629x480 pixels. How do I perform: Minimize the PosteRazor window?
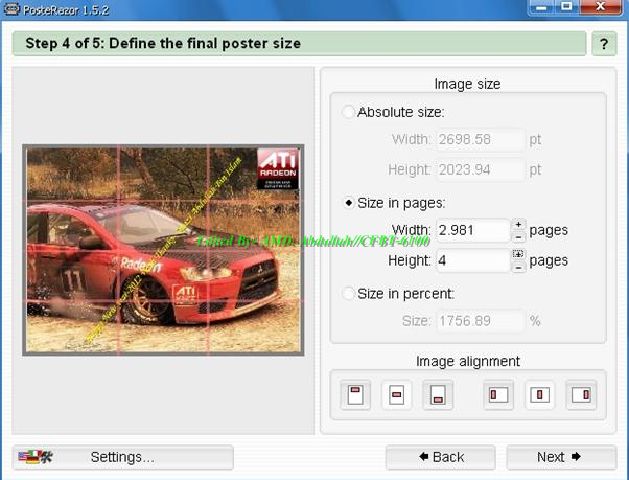coord(542,7)
